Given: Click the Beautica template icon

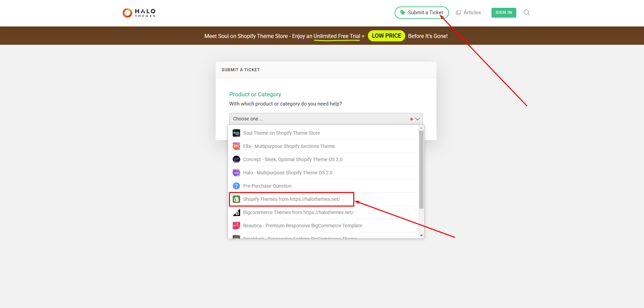Looking at the screenshot, I should point(236,226).
